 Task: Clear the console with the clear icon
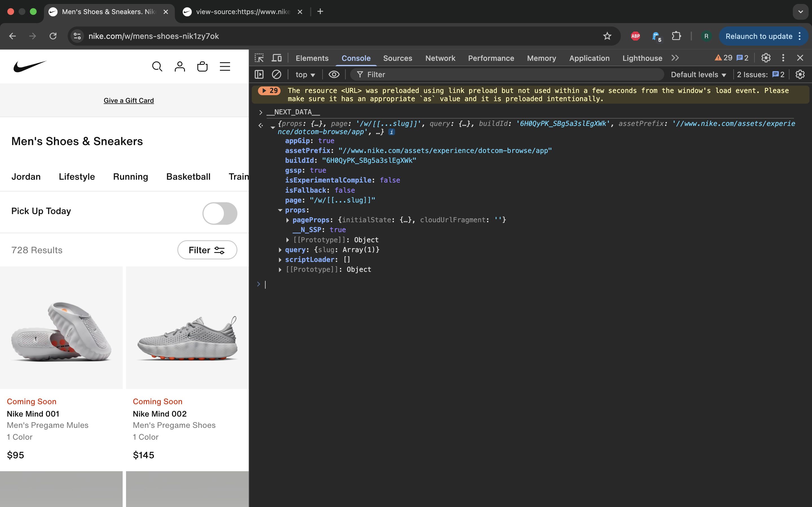[x=277, y=74]
